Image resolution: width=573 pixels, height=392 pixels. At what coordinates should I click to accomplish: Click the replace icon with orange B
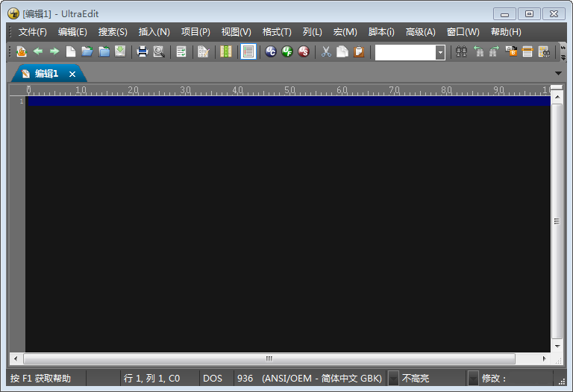coord(511,51)
